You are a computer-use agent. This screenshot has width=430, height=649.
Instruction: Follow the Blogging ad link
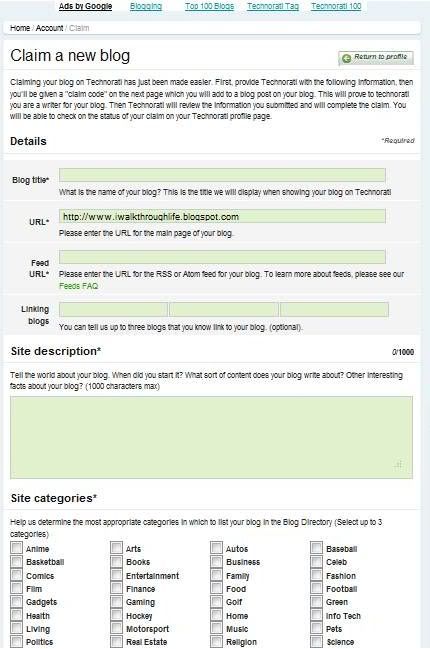[x=146, y=6]
